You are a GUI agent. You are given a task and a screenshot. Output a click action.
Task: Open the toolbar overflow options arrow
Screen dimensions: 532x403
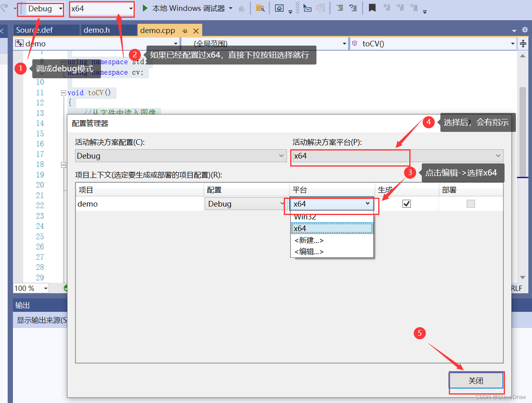(425, 12)
